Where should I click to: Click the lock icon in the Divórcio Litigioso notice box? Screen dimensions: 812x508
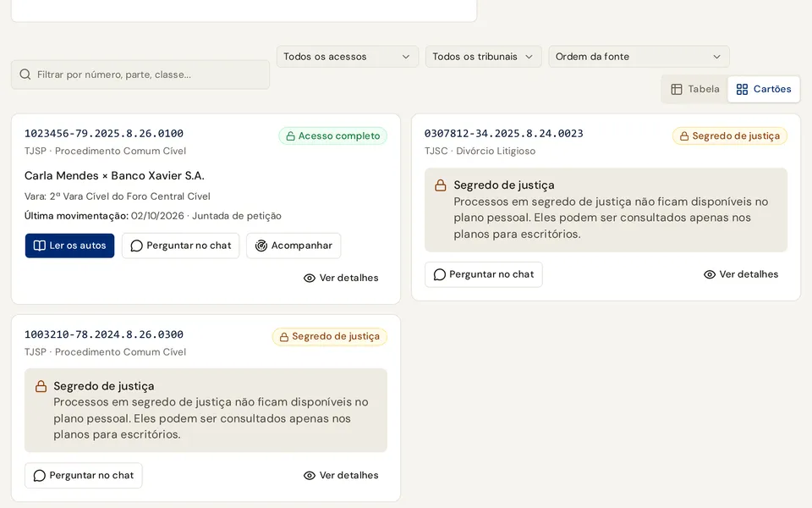(441, 185)
